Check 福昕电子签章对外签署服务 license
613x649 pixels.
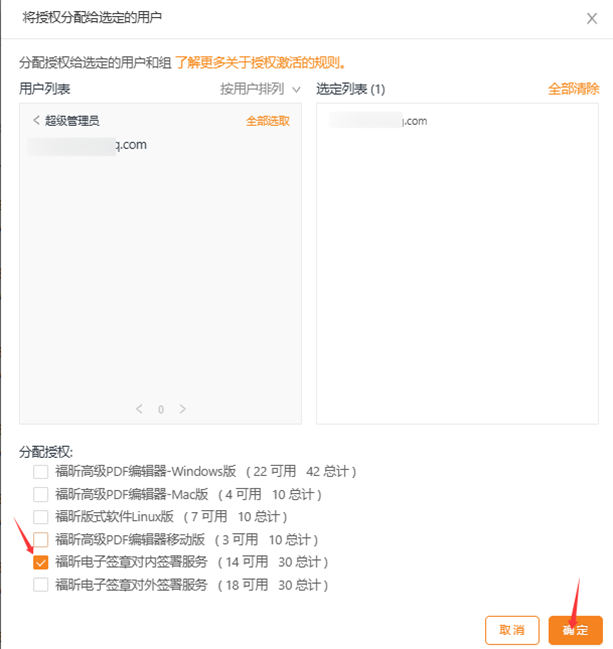[41, 585]
